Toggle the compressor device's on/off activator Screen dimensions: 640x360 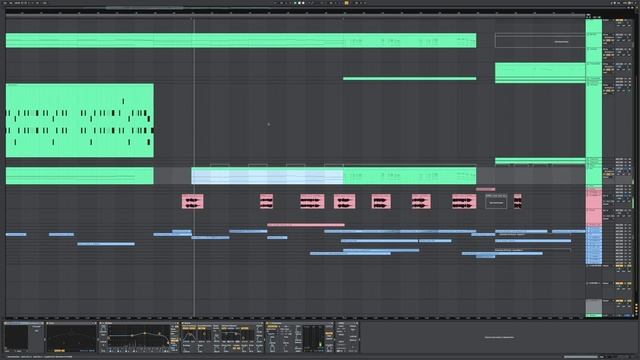click(x=267, y=323)
